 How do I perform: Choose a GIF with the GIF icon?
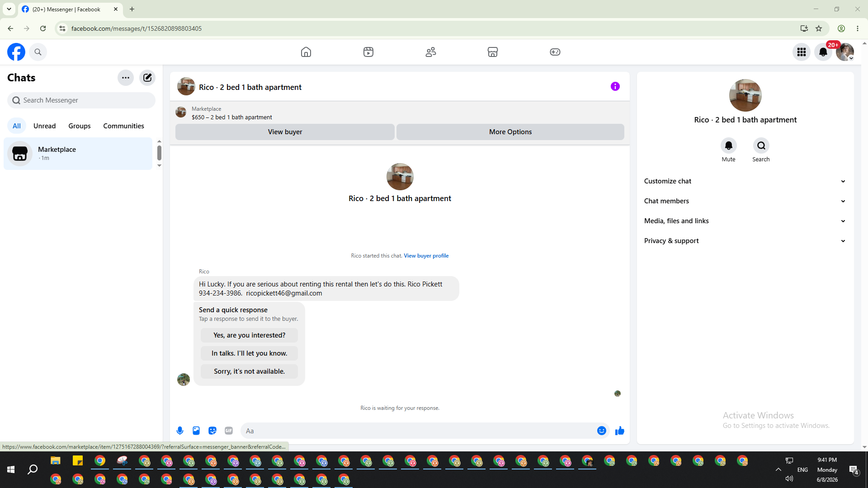coord(229,431)
